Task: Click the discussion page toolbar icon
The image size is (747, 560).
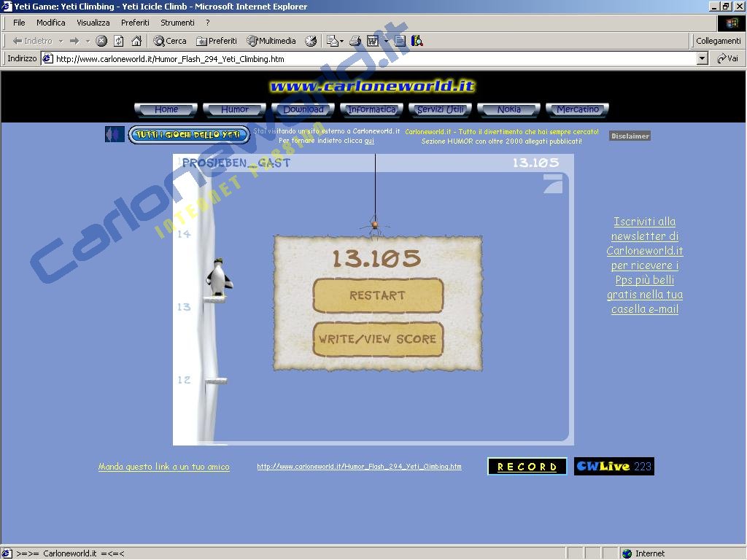Action: tap(400, 41)
